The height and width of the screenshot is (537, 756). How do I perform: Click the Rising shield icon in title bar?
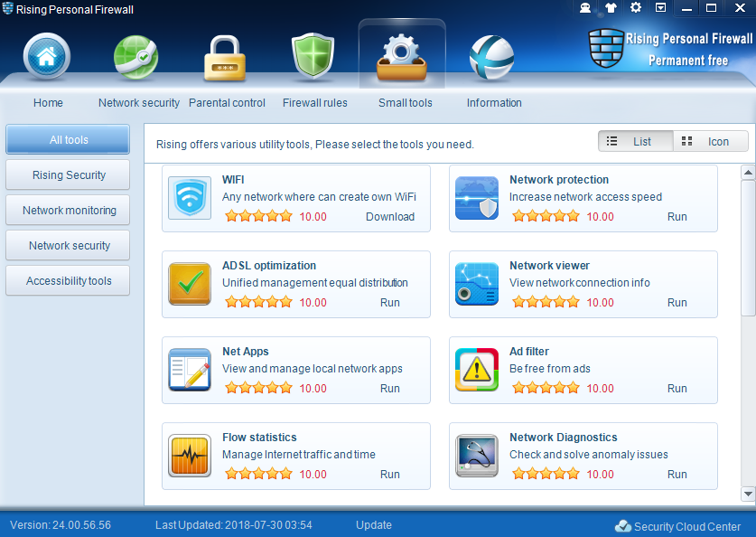[7, 8]
